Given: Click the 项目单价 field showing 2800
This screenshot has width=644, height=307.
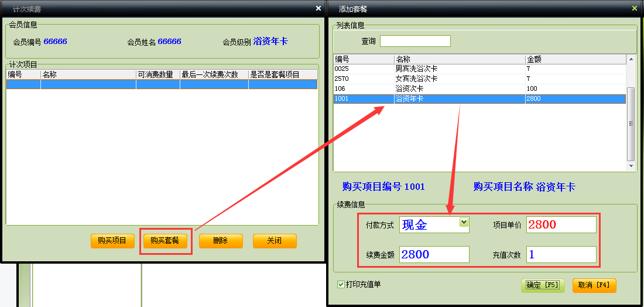Looking at the screenshot, I should tap(561, 224).
